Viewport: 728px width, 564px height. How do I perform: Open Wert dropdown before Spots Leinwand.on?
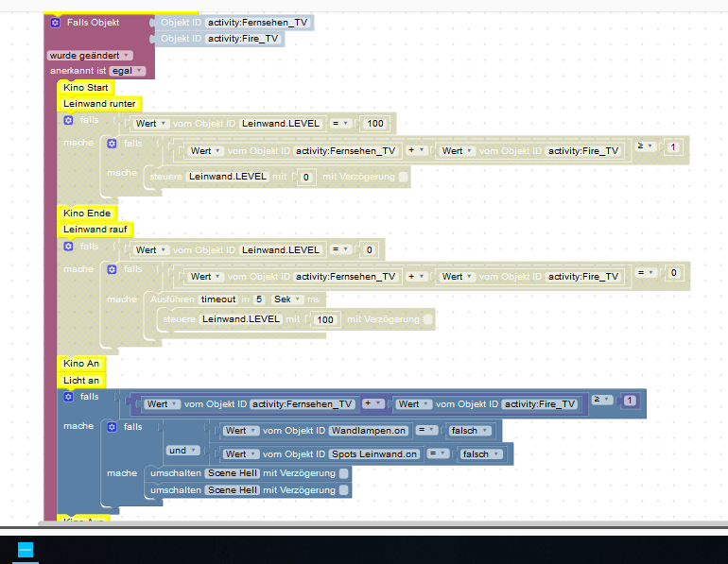coord(240,454)
